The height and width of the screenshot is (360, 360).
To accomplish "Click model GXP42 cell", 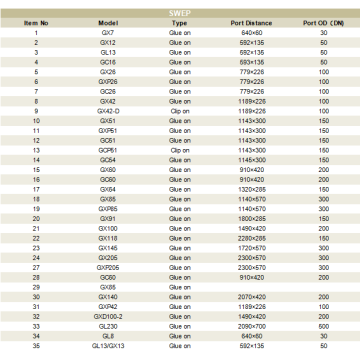I will [108, 307].
